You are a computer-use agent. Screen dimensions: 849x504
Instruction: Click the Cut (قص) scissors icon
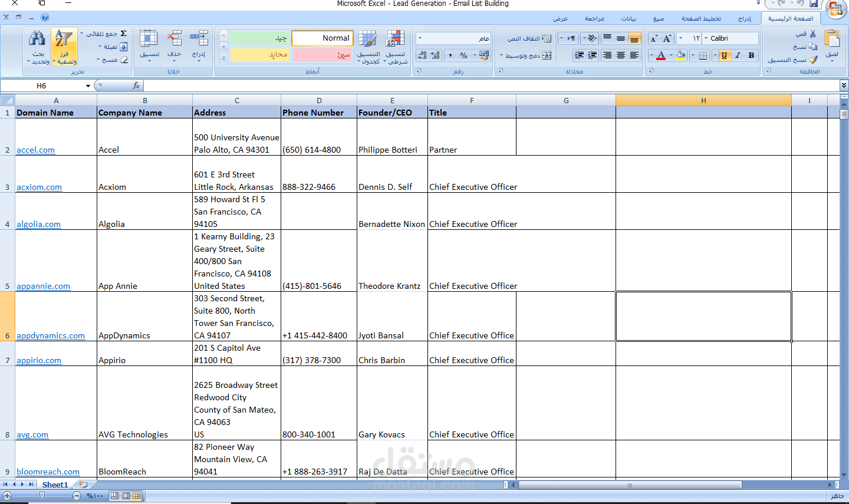813,34
